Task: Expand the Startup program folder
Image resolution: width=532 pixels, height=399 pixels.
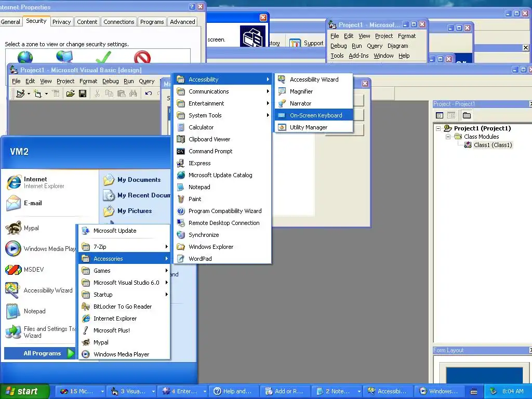Action: (x=124, y=295)
